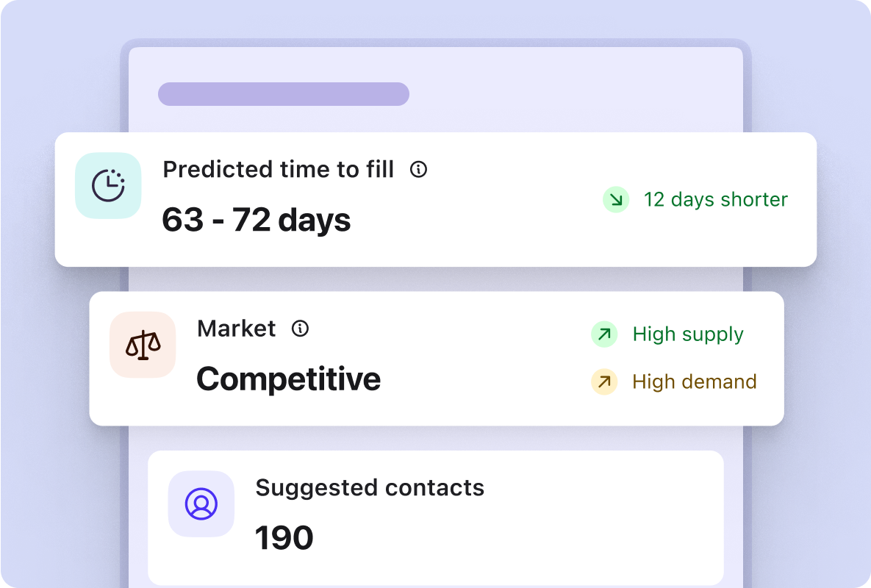The width and height of the screenshot is (871, 588).
Task: Select the 12 days shorter label
Action: point(715,199)
